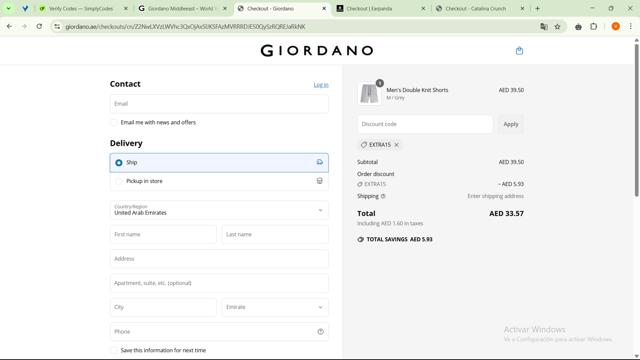Select Pickup in store delivery option
640x360 pixels.
[219, 181]
